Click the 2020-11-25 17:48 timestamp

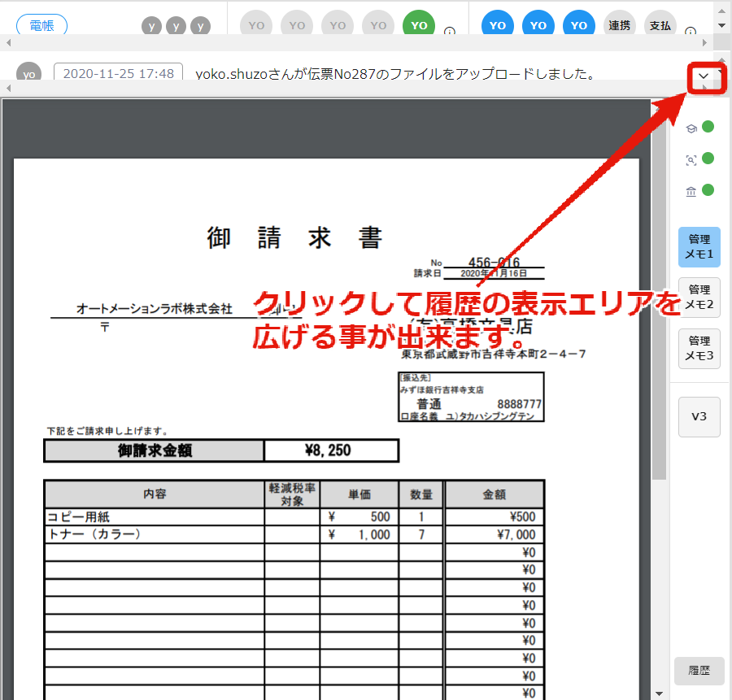click(119, 73)
